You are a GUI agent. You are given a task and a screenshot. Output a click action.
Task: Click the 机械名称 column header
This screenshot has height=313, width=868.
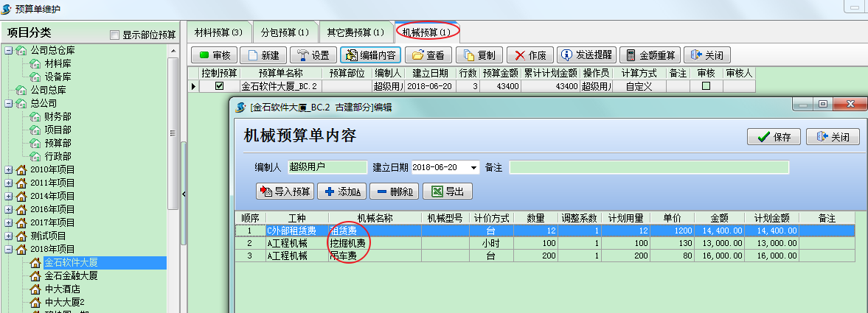(x=375, y=219)
